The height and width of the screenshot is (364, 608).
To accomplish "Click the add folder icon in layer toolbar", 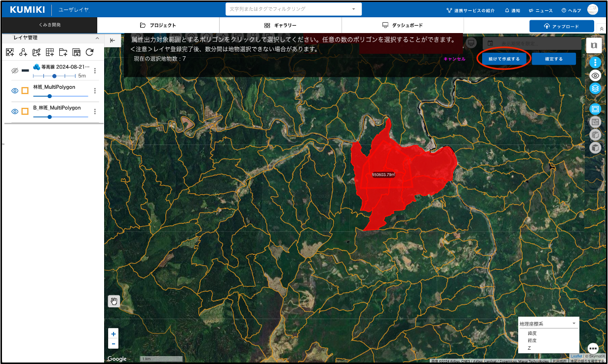I will [x=63, y=52].
